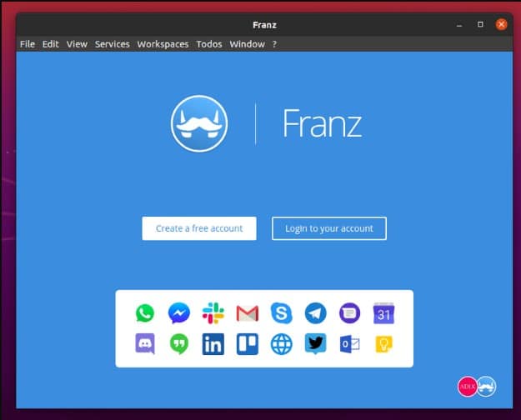The image size is (521, 420).
Task: Click the Facebook Messenger icon
Action: 179,313
